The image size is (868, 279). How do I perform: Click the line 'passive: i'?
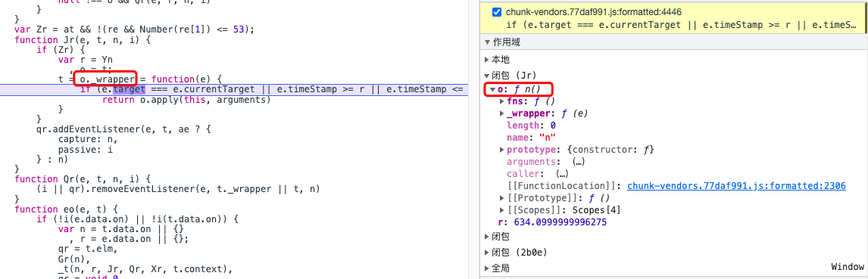click(x=86, y=149)
